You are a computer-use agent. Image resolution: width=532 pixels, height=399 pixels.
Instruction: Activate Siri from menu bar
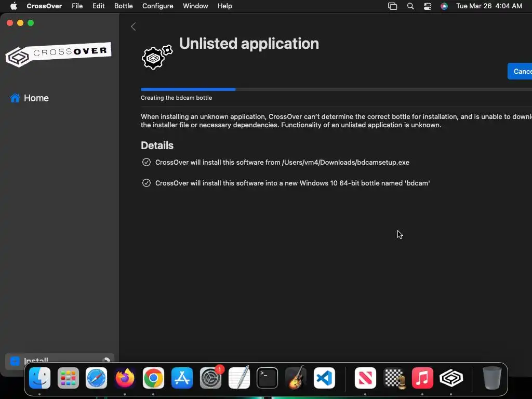[x=444, y=6]
